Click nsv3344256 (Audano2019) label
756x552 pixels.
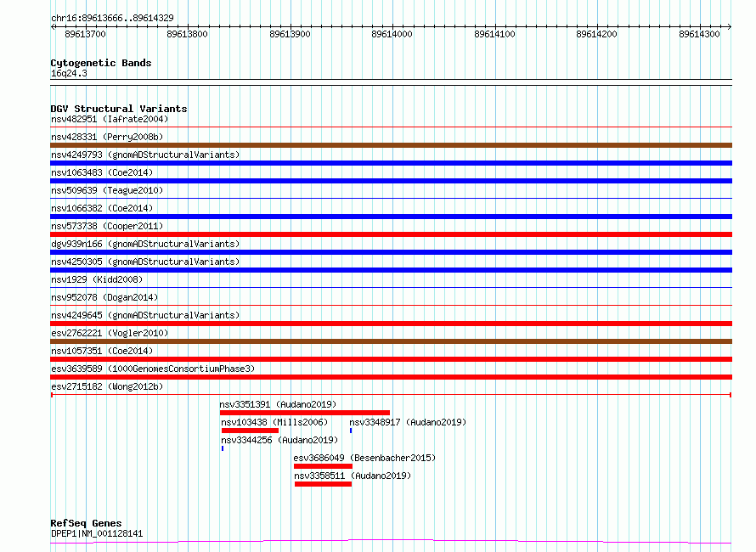click(279, 440)
